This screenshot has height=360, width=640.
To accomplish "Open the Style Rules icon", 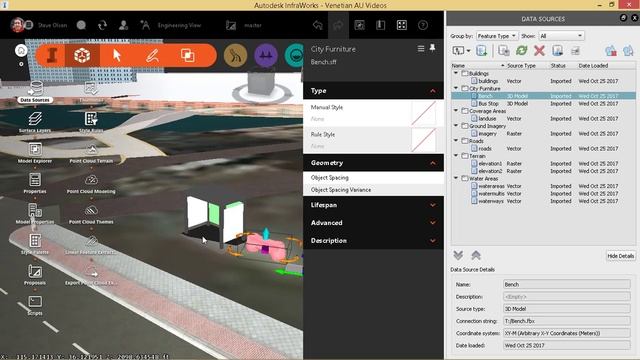I will tap(91, 119).
